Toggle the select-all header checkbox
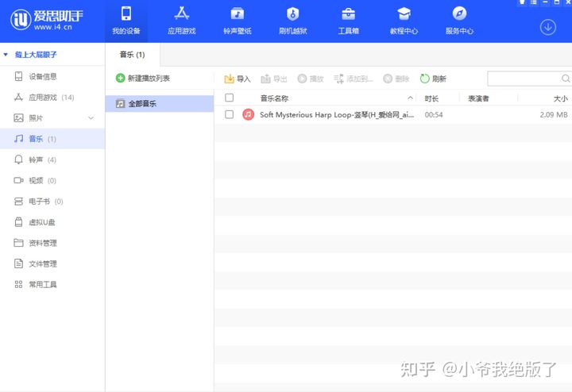Image resolution: width=572 pixels, height=392 pixels. pyautogui.click(x=229, y=98)
